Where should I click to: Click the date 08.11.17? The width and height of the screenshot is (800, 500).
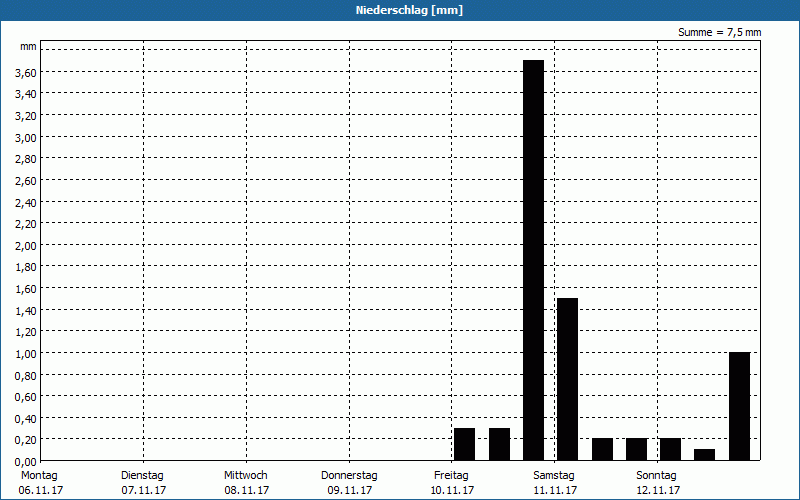tap(246, 490)
